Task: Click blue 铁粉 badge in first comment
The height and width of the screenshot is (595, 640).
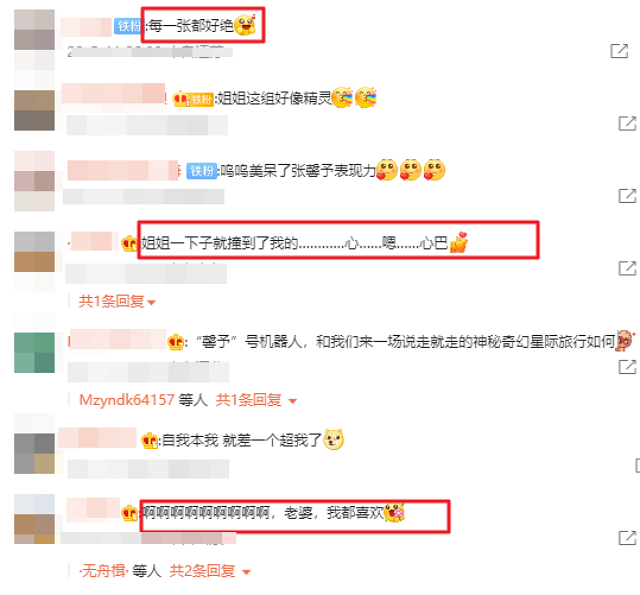Action: [128, 26]
